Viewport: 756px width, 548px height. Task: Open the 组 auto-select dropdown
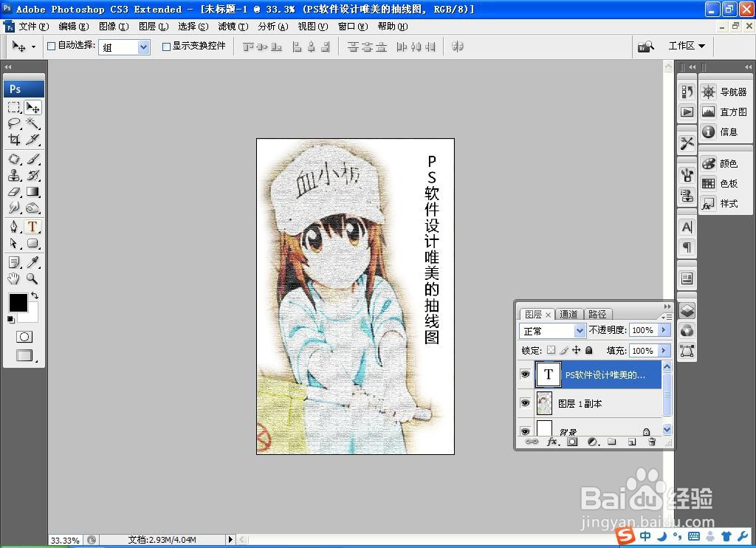143,47
